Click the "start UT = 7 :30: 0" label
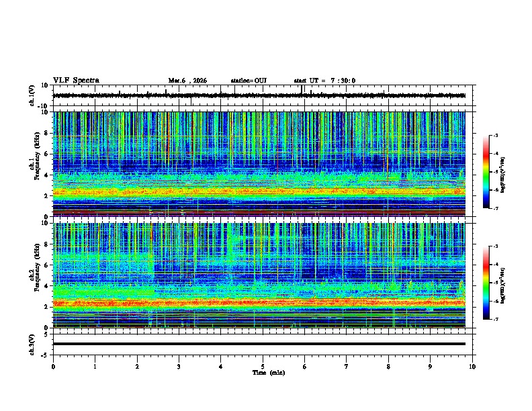The height and width of the screenshot is (411, 532). [x=324, y=81]
